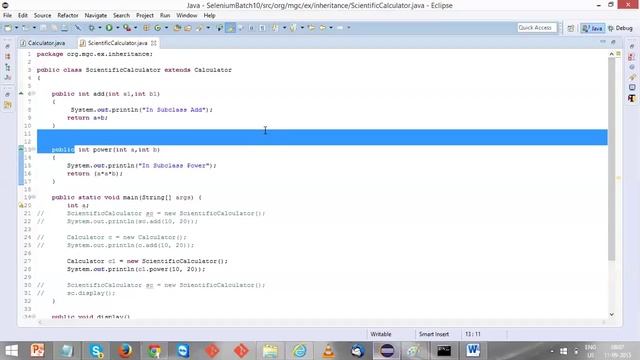This screenshot has height=360, width=640.
Task: Open the Project menu
Action: coord(144,16)
